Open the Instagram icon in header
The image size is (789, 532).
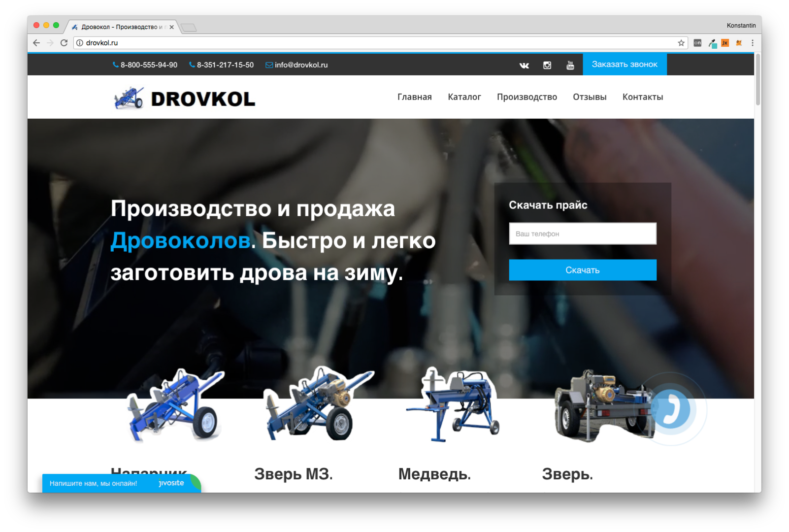[x=547, y=65]
